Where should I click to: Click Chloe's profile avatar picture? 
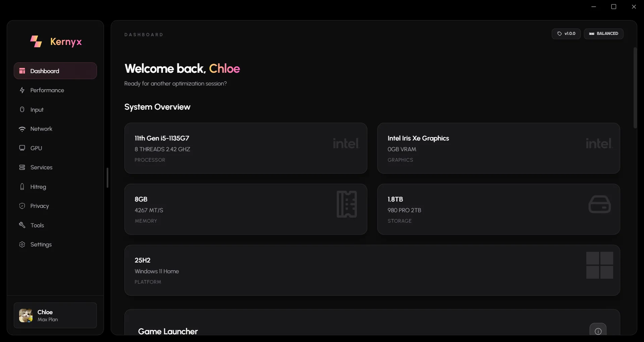click(26, 316)
